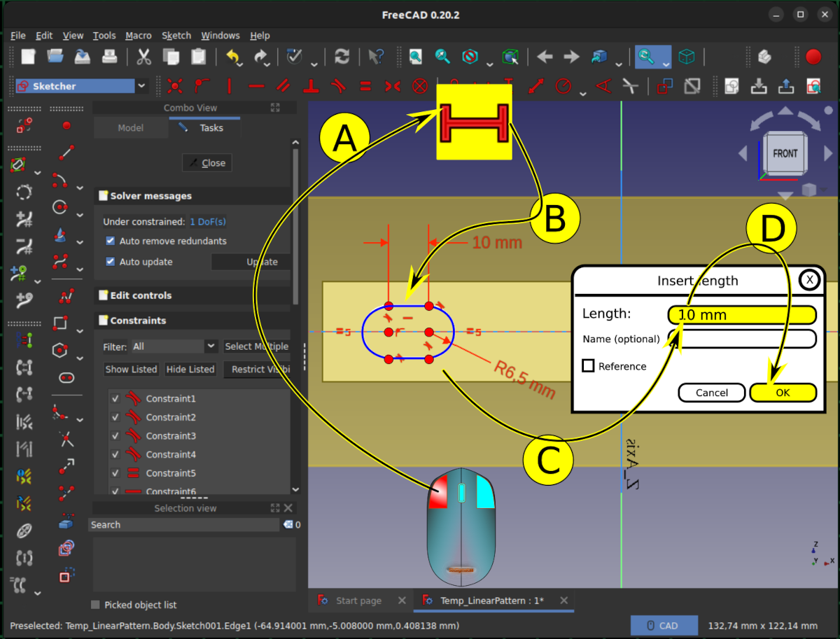Viewport: 840px width, 639px height.
Task: Open the File menu
Action: click(18, 35)
